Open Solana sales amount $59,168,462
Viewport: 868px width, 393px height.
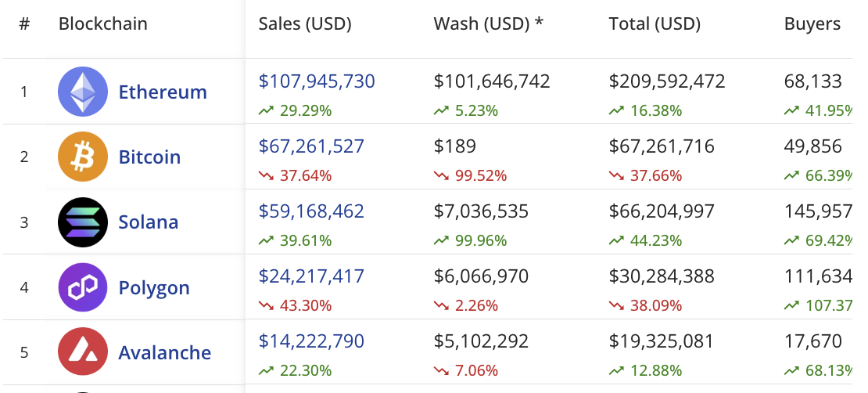point(311,211)
